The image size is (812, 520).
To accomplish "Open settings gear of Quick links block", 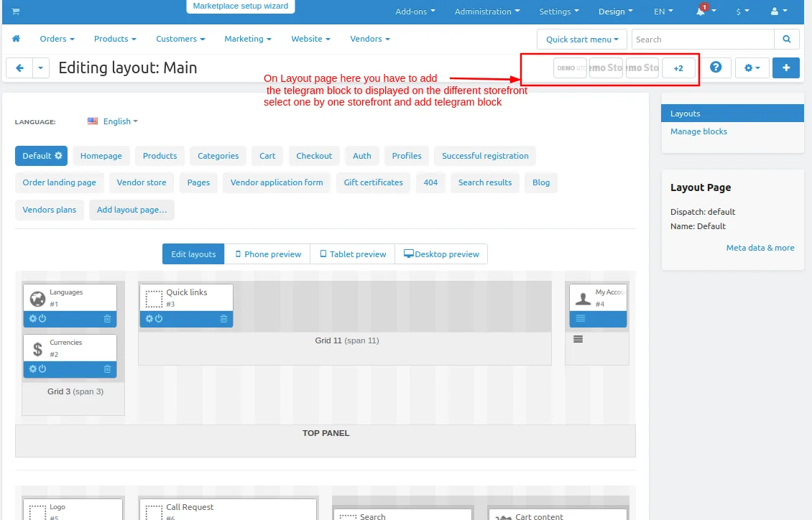I will 149,319.
